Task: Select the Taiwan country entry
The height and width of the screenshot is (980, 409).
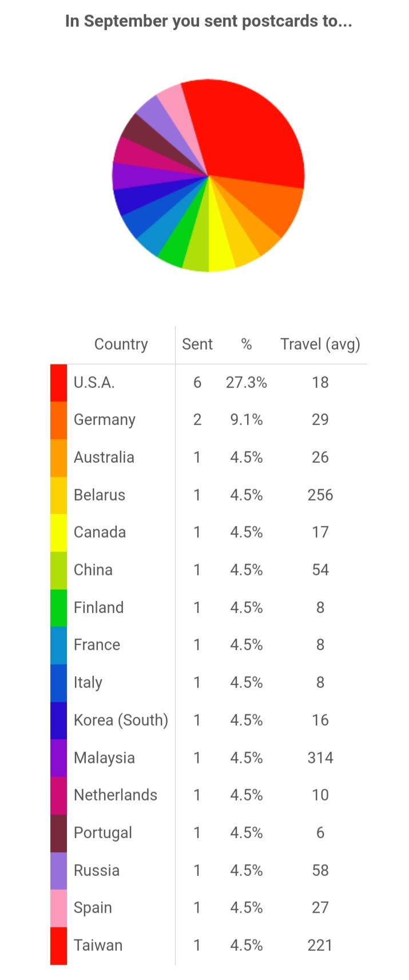Action: 98,945
